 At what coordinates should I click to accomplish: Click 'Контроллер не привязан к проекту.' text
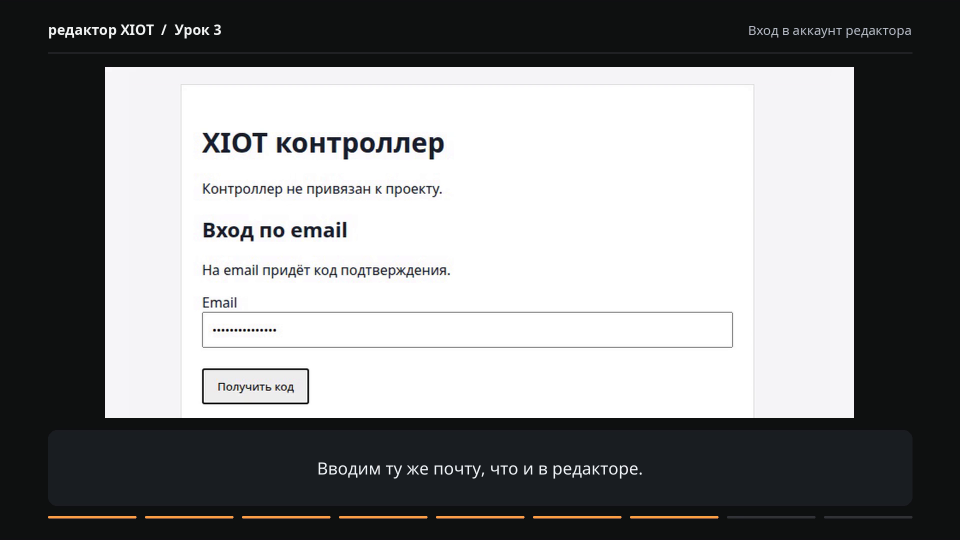(x=322, y=189)
